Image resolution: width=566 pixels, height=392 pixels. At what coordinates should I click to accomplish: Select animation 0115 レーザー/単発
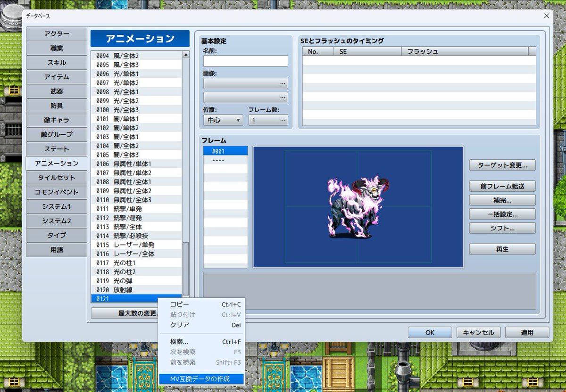tap(136, 245)
